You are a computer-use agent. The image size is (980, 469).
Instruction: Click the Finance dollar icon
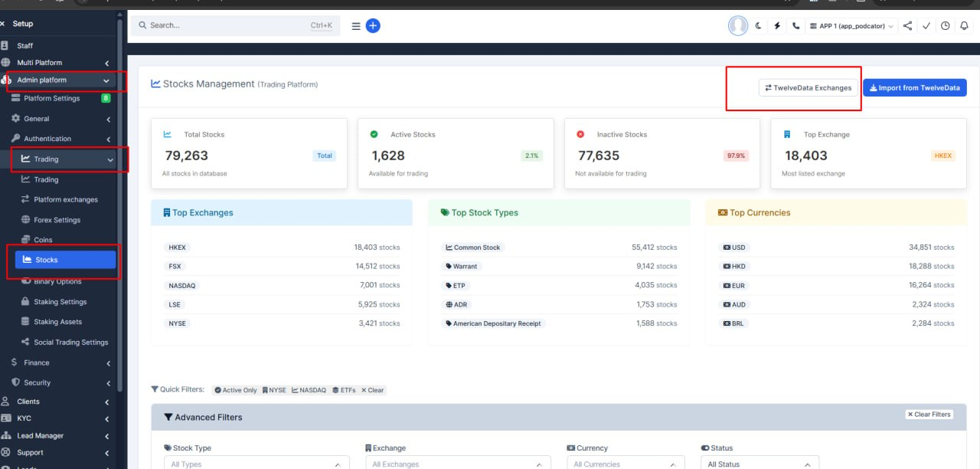[15, 362]
